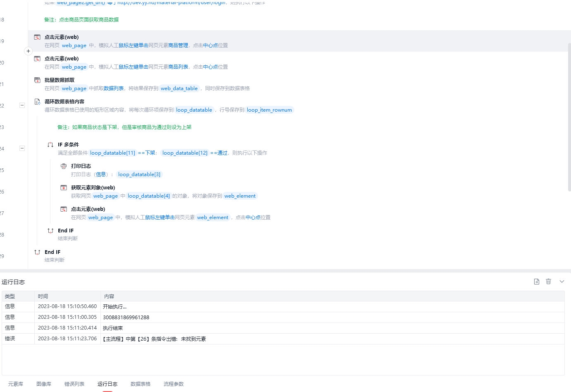Click 鼠标左键单击 in the 商品列表 step
Viewport: 571px width, 392px height.
134,67
